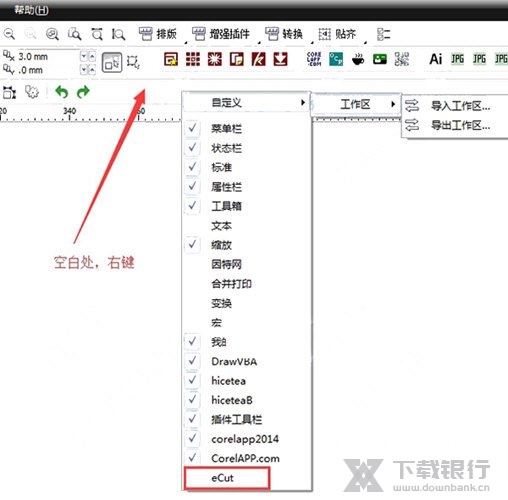This screenshot has width=508, height=500.
Task: Choose 导入工作区... menu item
Action: [455, 106]
